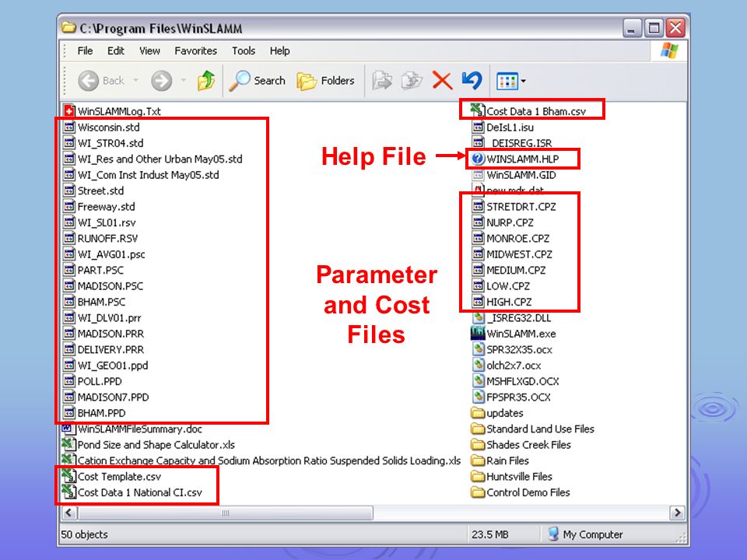This screenshot has width=747, height=560.
Task: Click the Windows flag logo
Action: pos(669,51)
